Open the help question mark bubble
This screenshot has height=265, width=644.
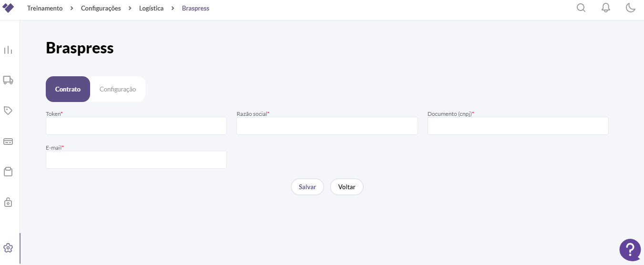630,249
